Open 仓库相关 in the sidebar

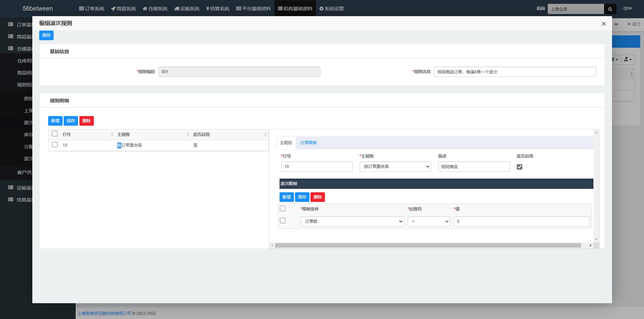point(25,61)
